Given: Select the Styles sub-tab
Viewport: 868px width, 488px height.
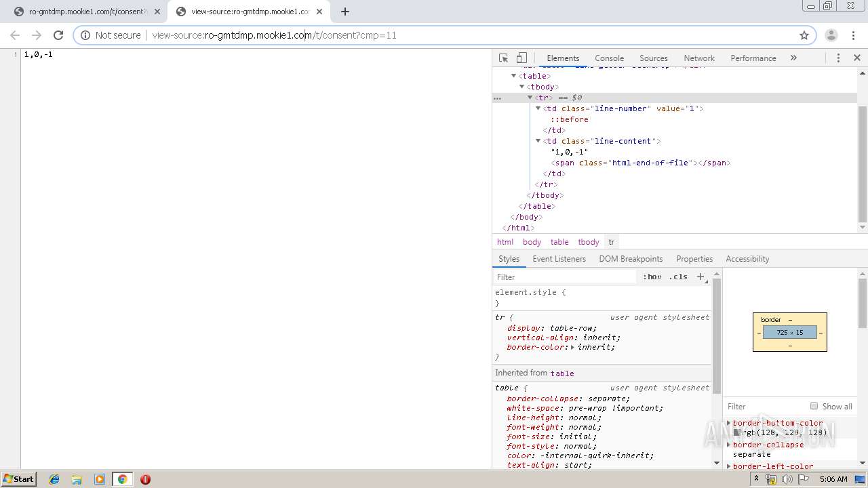Looking at the screenshot, I should coord(509,259).
